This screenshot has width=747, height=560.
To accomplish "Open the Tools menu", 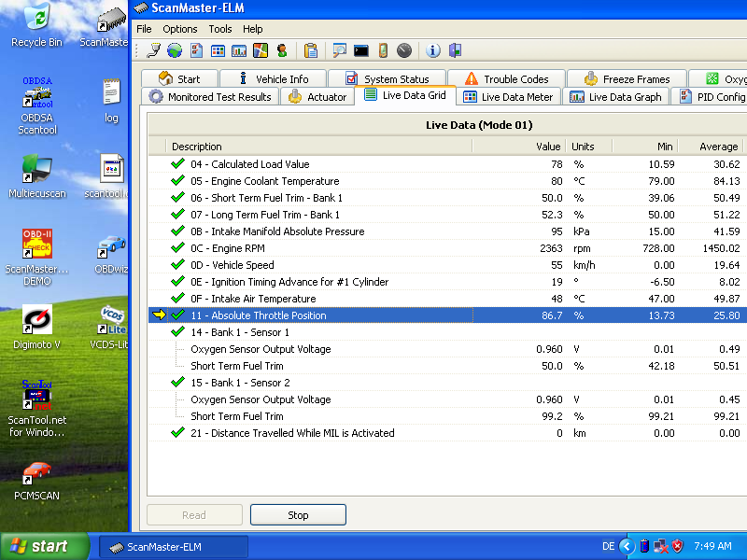I will (x=220, y=29).
